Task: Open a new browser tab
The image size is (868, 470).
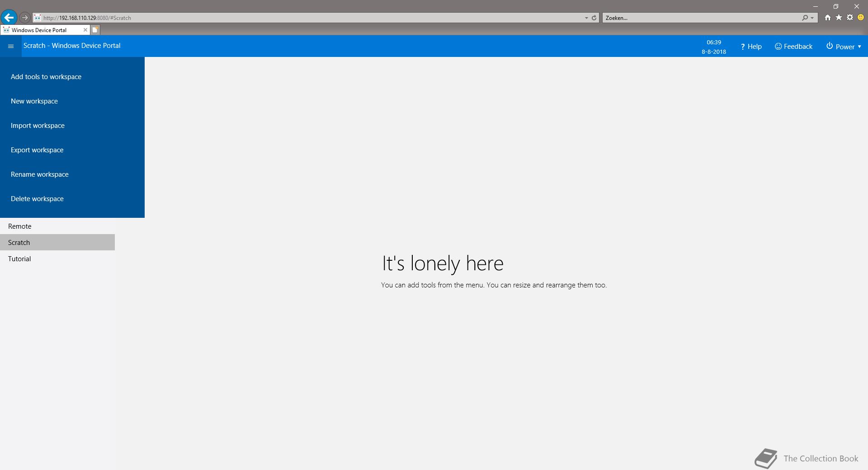Action: click(x=95, y=30)
